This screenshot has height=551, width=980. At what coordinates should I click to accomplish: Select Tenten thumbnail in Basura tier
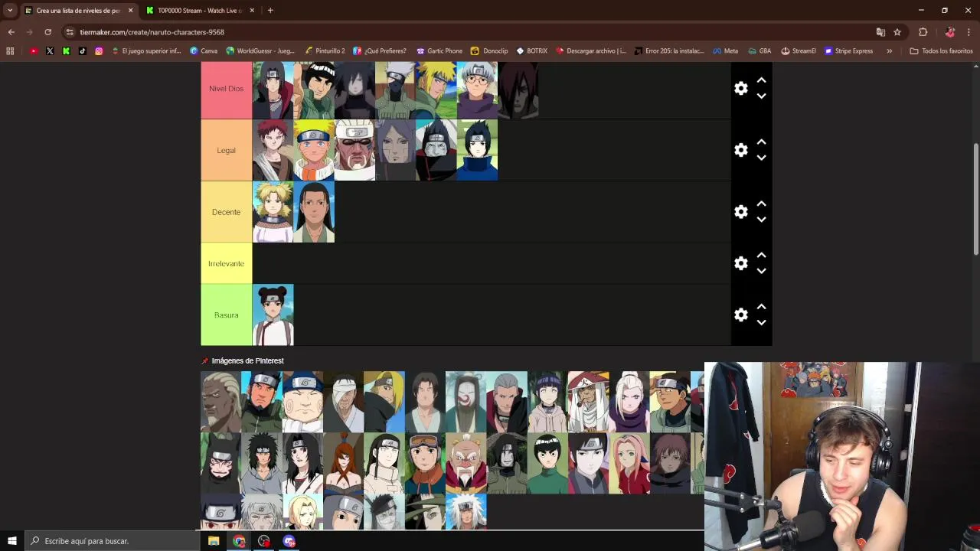[273, 315]
